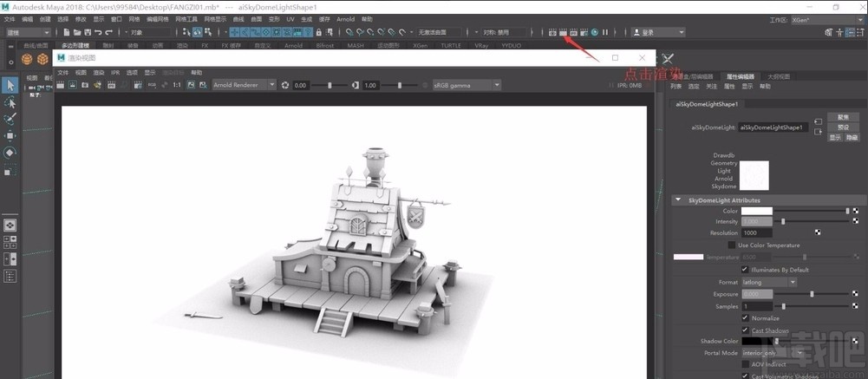Open Render Settings icon in status line

click(x=584, y=32)
